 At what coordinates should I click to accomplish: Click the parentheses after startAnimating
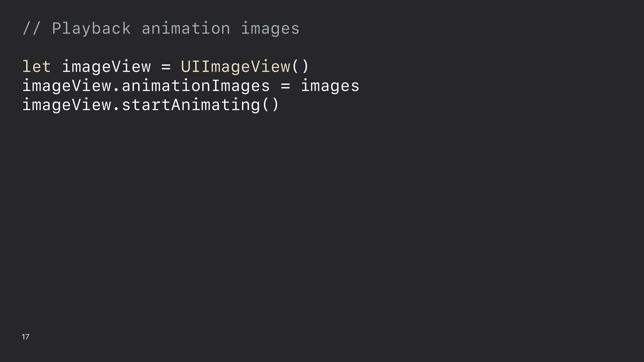(x=270, y=105)
